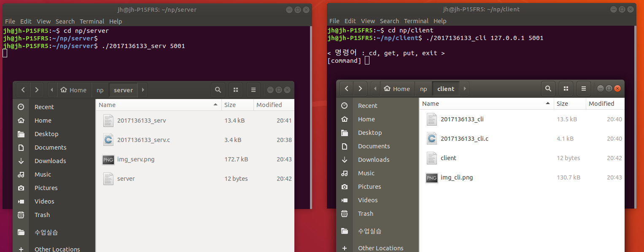Image resolution: width=644 pixels, height=252 pixels.
Task: Sort client files by Modified column
Action: pyautogui.click(x=605, y=104)
